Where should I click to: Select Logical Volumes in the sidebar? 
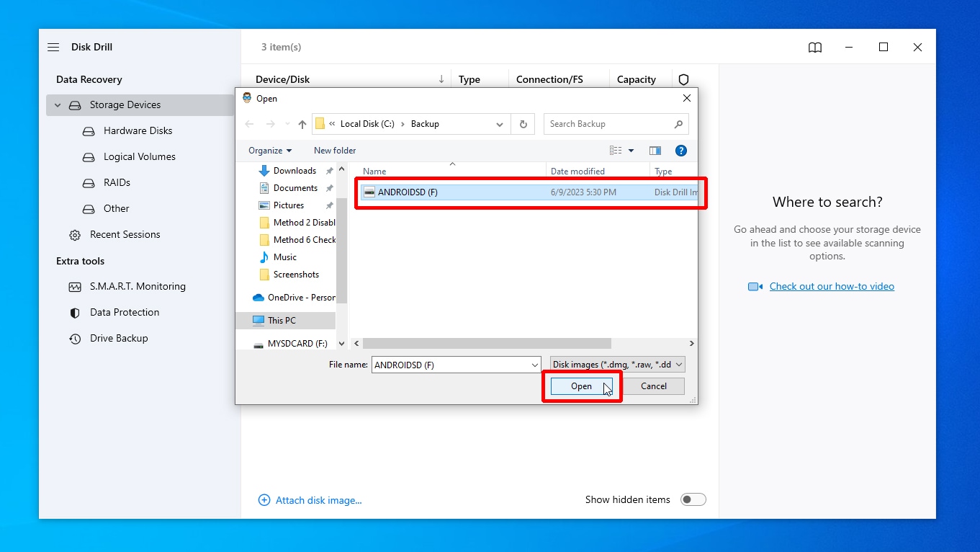tap(139, 157)
